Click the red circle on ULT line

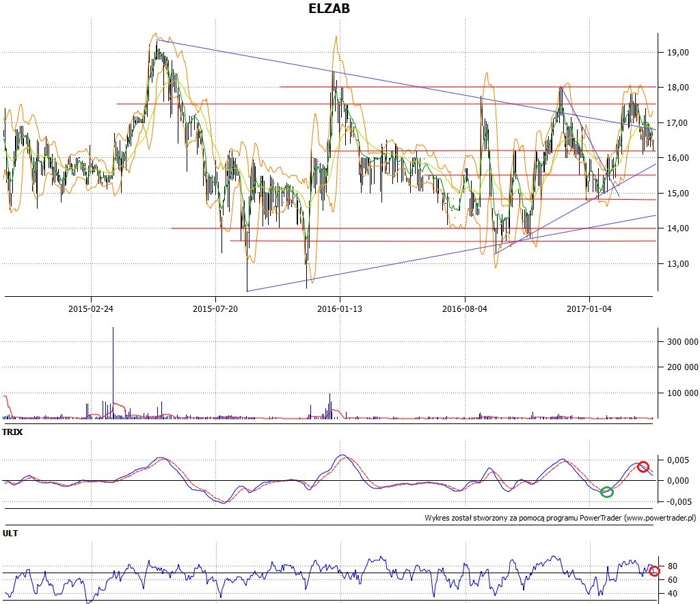click(654, 571)
